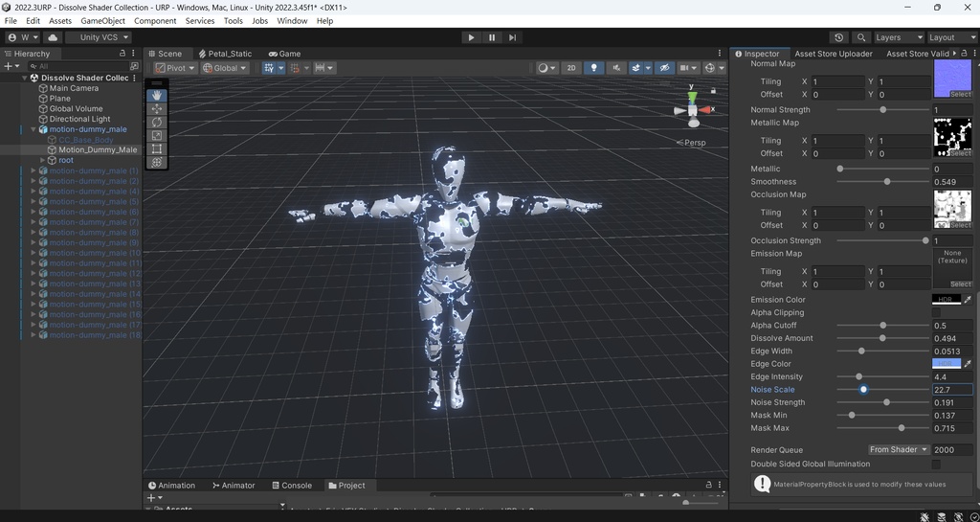
Task: Pick Emission Color with eyedropper
Action: 968,300
